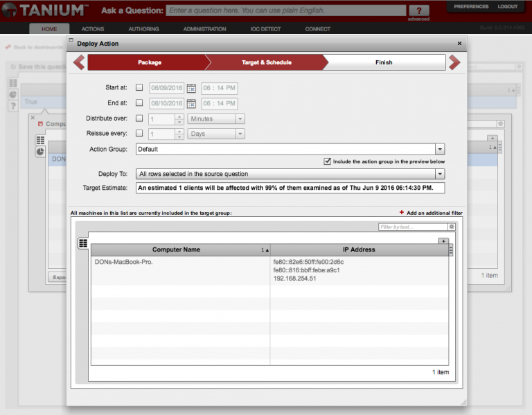Screen dimensions: 532x415
Task: Select pie chart view in background window
Action: 40,152
